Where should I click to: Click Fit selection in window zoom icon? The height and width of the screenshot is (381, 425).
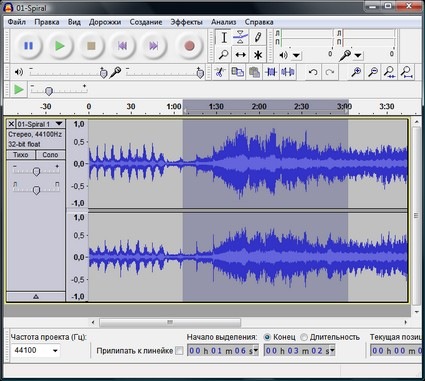pos(389,72)
